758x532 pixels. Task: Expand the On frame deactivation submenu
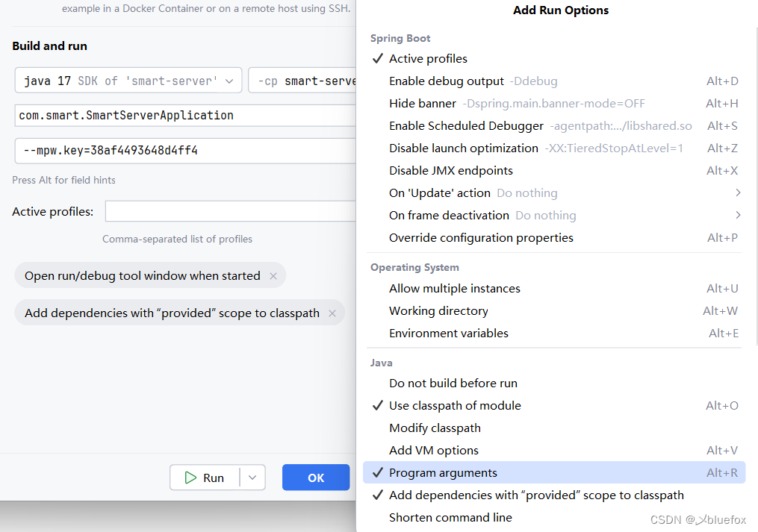738,215
